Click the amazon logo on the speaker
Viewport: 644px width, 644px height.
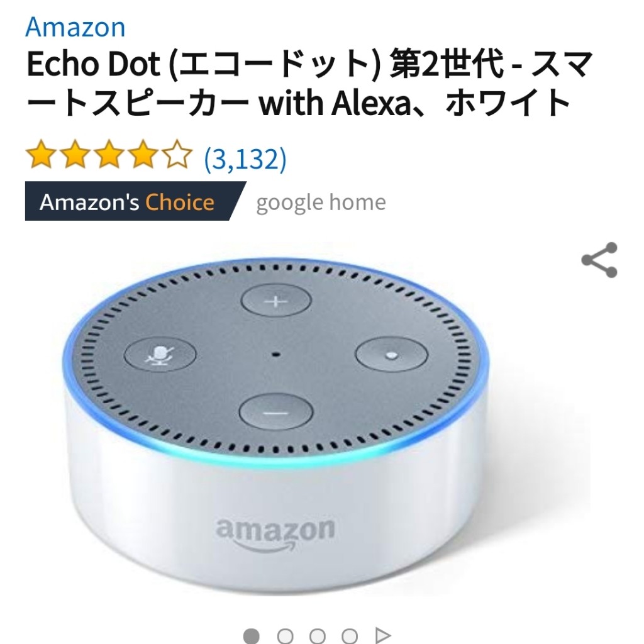[275, 534]
